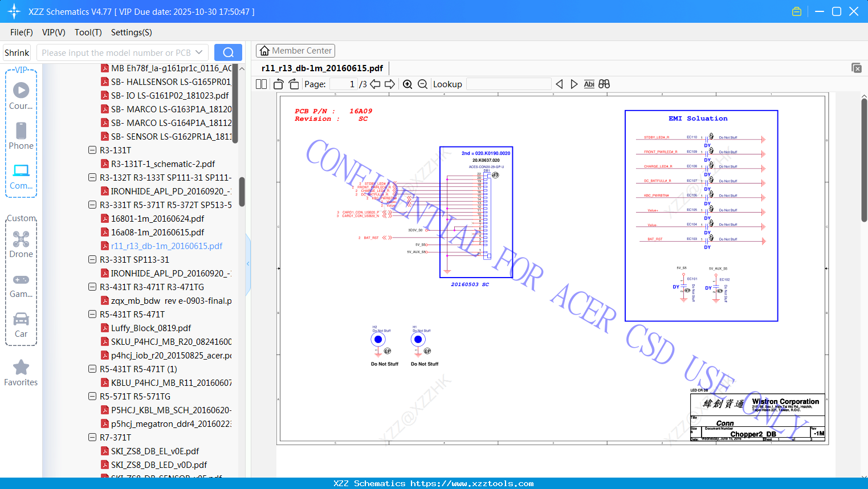Open the Settings(S) menu

(132, 32)
